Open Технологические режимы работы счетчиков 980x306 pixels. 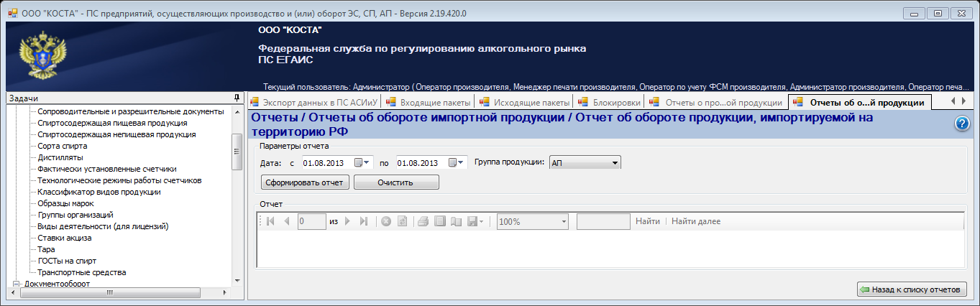(x=119, y=180)
